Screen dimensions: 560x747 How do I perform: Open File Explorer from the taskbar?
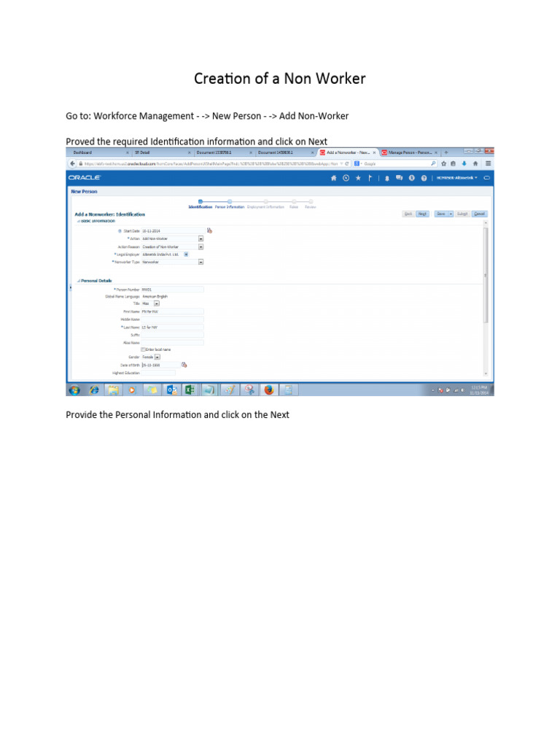pos(113,390)
